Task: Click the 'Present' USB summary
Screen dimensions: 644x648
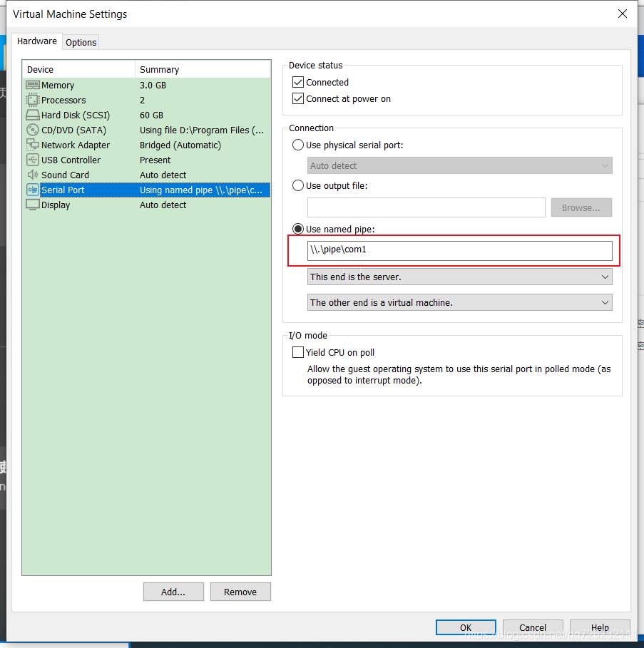Action: click(x=155, y=160)
